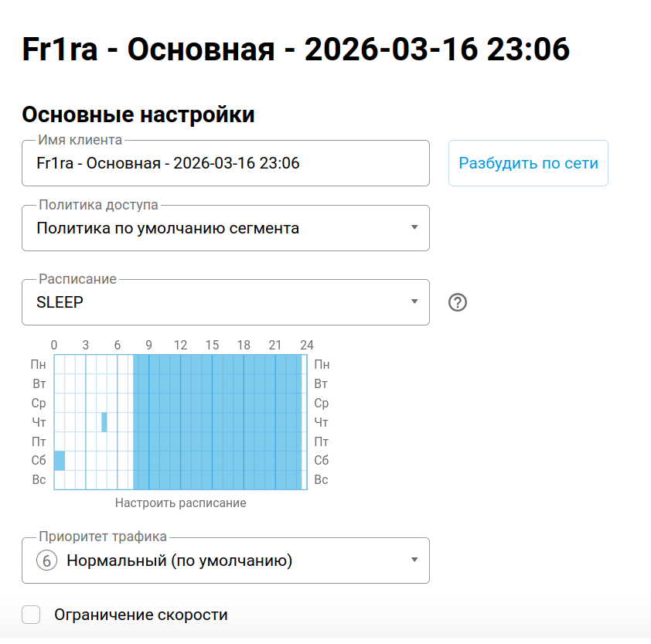Viewport: 651px width, 644px height.
Task: Open the Политика доступа dropdown
Action: [225, 228]
